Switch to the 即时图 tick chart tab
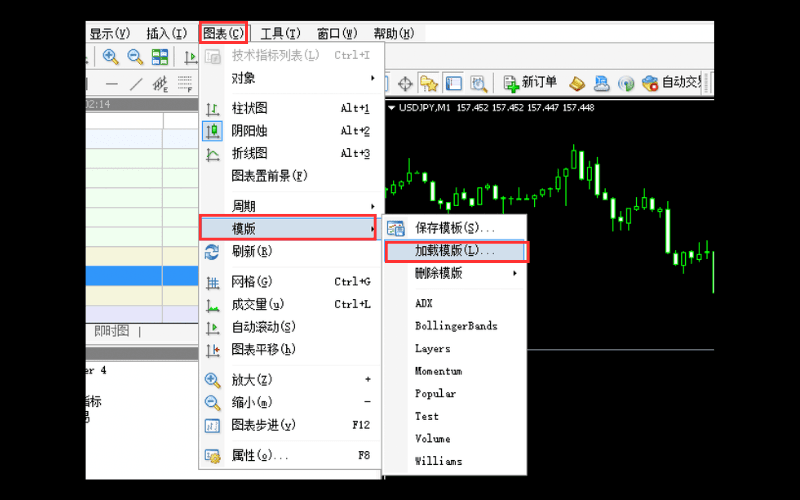 (x=112, y=332)
